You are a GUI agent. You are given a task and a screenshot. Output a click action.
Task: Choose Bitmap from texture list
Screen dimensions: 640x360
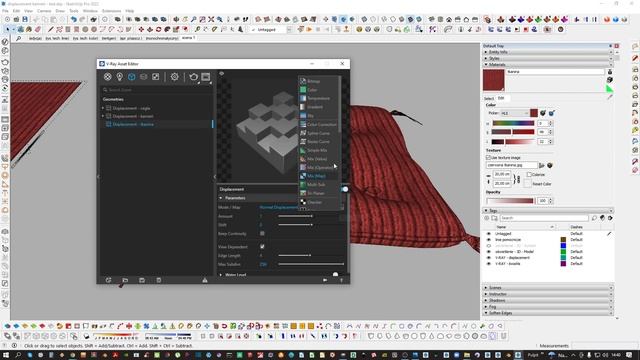coord(313,81)
